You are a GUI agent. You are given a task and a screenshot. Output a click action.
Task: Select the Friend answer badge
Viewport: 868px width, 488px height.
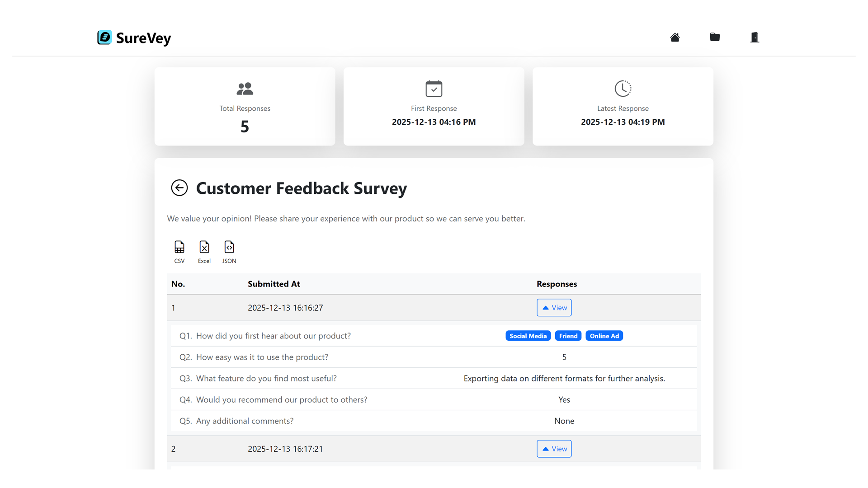568,336
